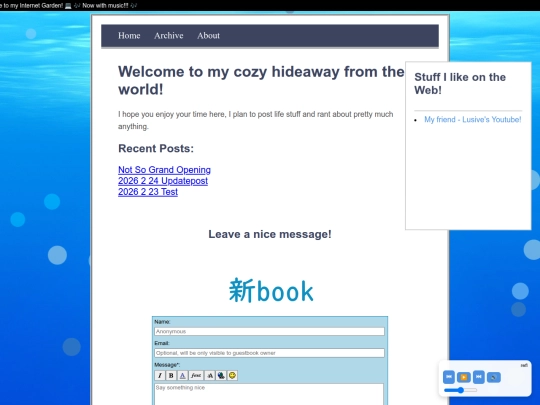Apply bold formatting in message toolbar

point(171,375)
